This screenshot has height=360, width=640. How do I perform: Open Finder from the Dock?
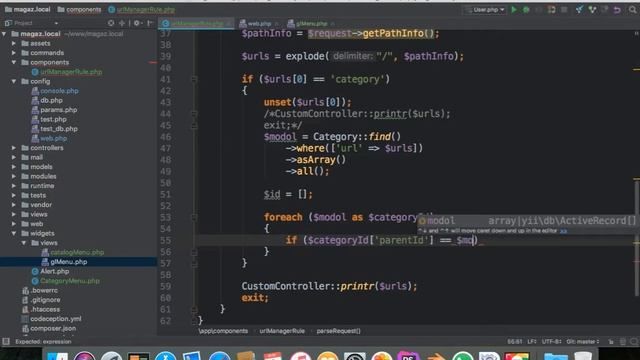pyautogui.click(x=58, y=356)
